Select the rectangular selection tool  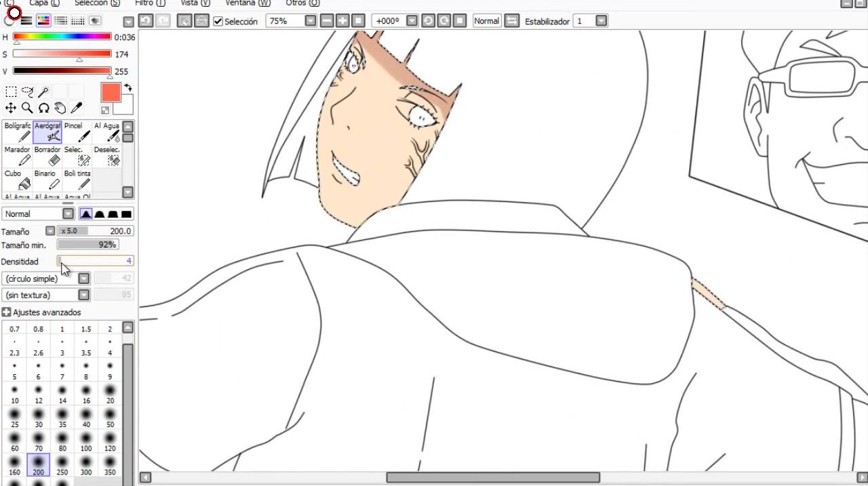[x=11, y=92]
